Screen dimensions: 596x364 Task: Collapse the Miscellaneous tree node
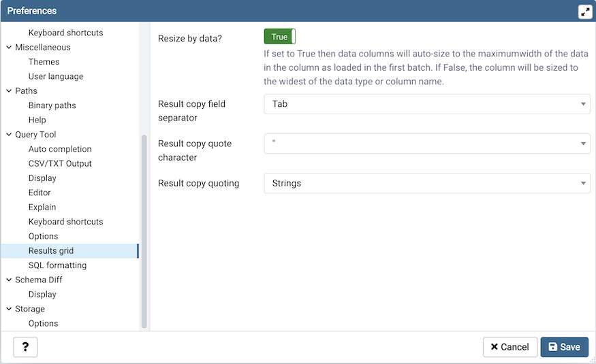pos(9,48)
